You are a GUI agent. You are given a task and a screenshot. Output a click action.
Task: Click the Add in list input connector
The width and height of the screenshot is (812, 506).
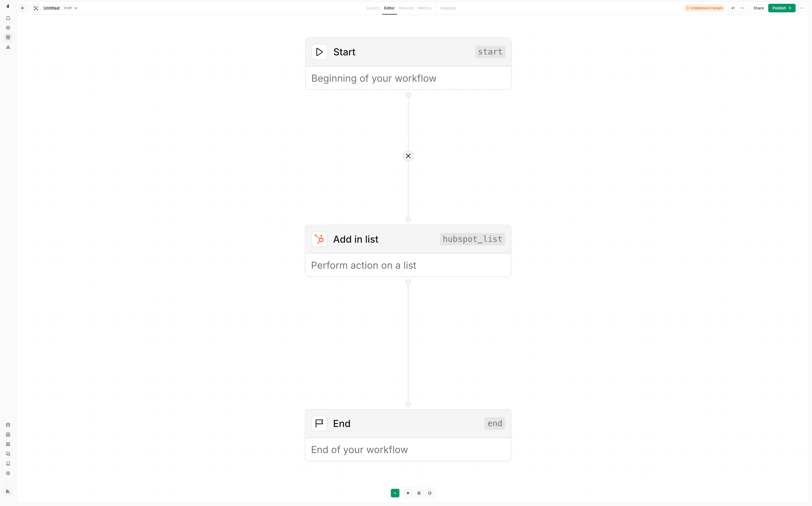[x=408, y=220]
